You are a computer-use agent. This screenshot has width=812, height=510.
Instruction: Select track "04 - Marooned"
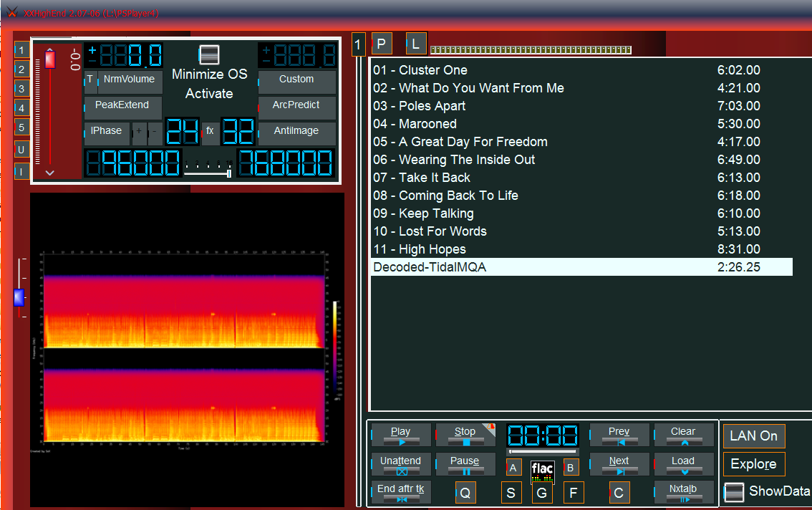[x=581, y=124]
